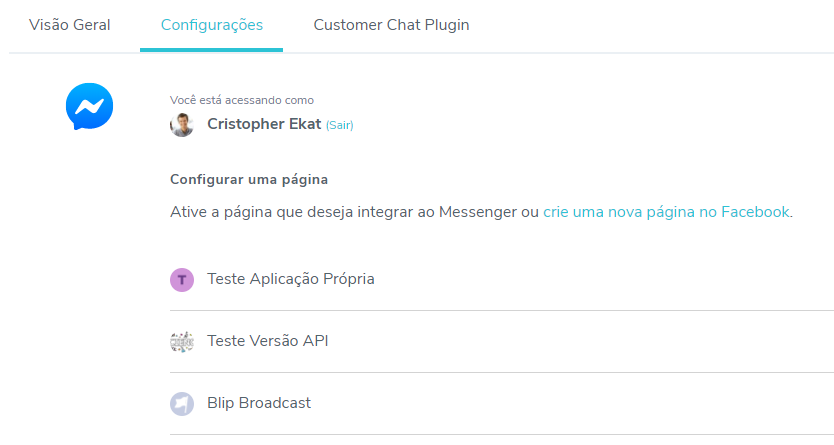
Task: Click the blue underline beneath Configurações tab
Action: (212, 49)
